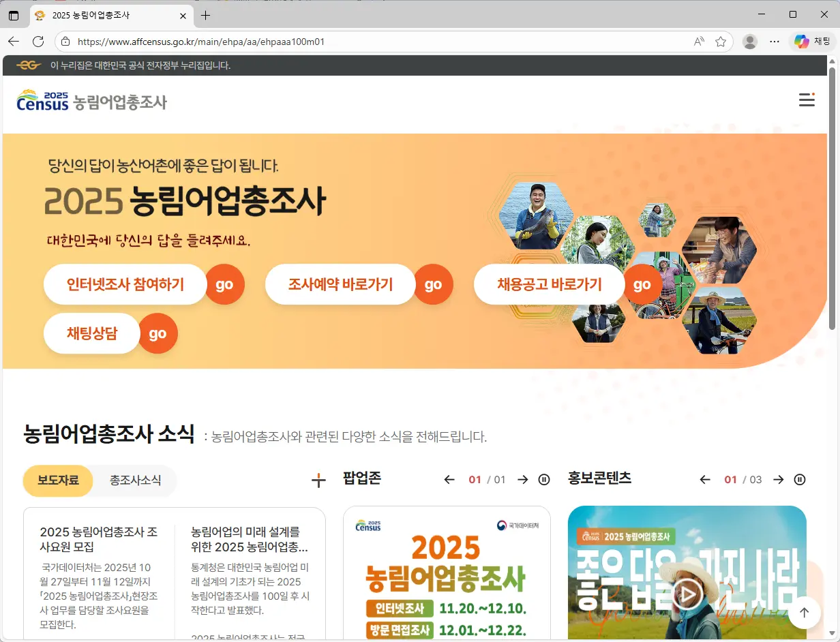Viewport: 840px width, 642px height.
Task: Add the page to favorites via star icon
Action: (x=721, y=41)
